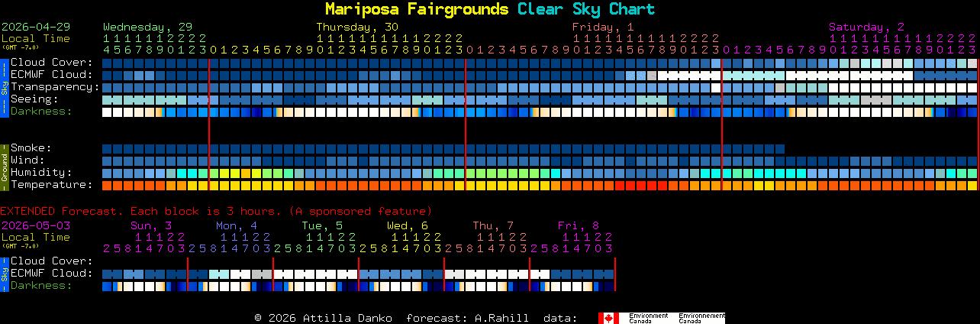The width and height of the screenshot is (980, 324).
Task: Click the Fri, 8 extended day header
Action: [578, 225]
